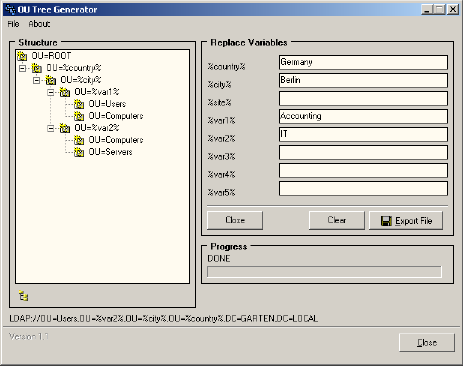This screenshot has height=366, width=463.
Task: Click the OU Tree Generator title bar icon
Action: point(10,10)
